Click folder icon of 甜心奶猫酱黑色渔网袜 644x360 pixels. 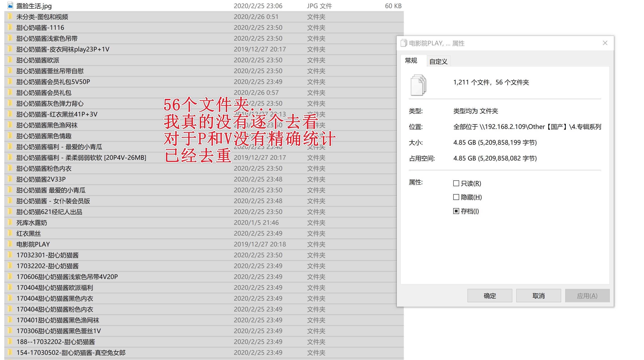pyautogui.click(x=10, y=125)
